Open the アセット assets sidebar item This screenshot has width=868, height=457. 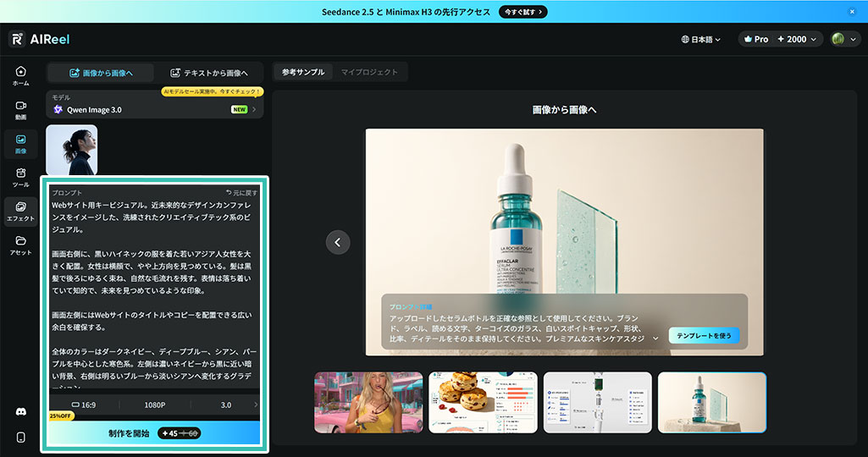pos(20,245)
